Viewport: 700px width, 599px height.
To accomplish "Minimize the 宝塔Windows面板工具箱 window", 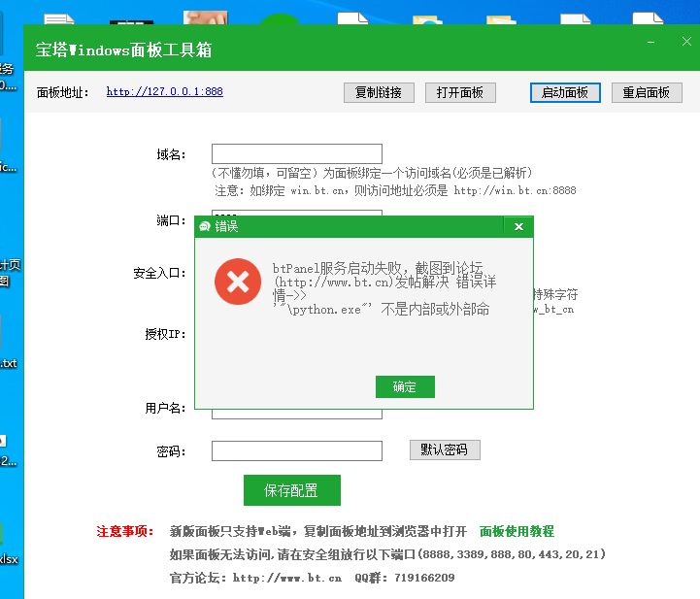I will pos(650,42).
